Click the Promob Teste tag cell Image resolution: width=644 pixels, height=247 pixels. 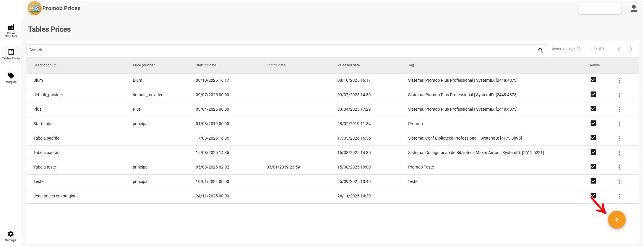pos(421,167)
